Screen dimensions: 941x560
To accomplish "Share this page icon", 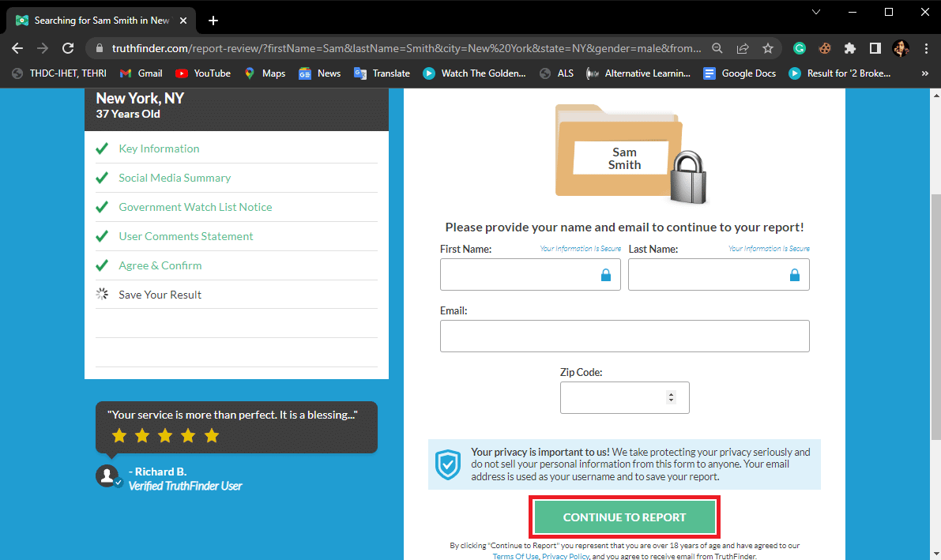I will [743, 48].
